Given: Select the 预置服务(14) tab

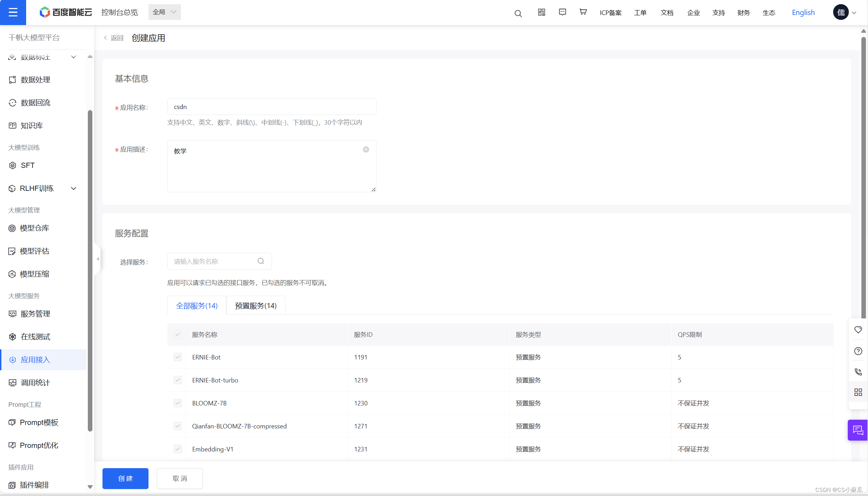Looking at the screenshot, I should pos(255,305).
